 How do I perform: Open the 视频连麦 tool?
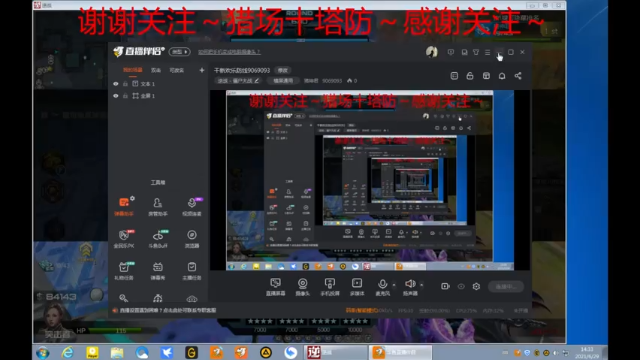[x=191, y=206]
